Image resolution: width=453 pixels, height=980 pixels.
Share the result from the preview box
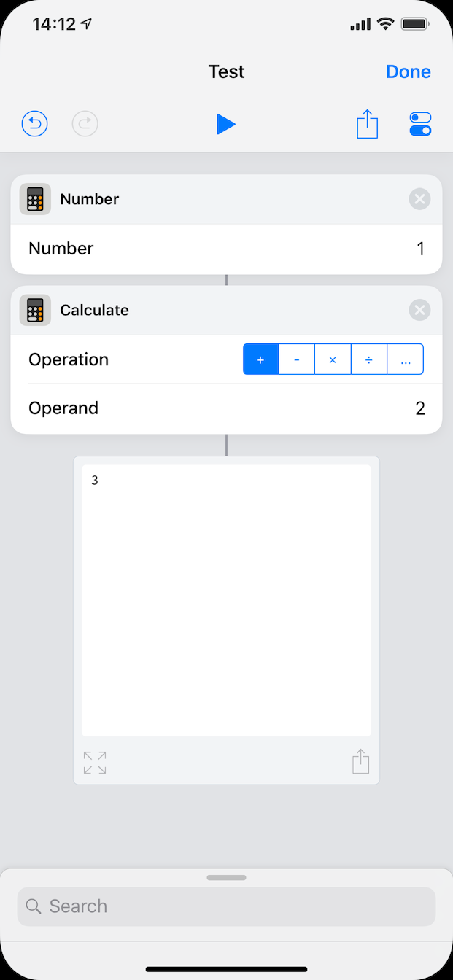pos(361,761)
